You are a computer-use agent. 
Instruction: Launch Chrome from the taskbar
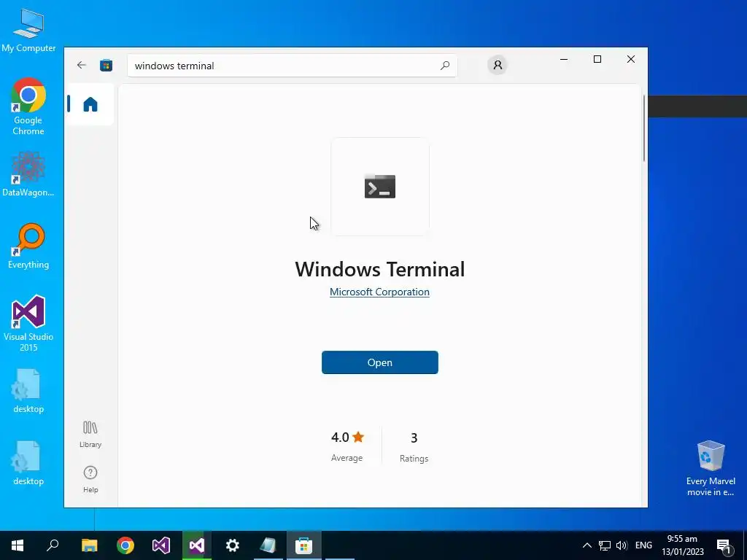pyautogui.click(x=125, y=545)
